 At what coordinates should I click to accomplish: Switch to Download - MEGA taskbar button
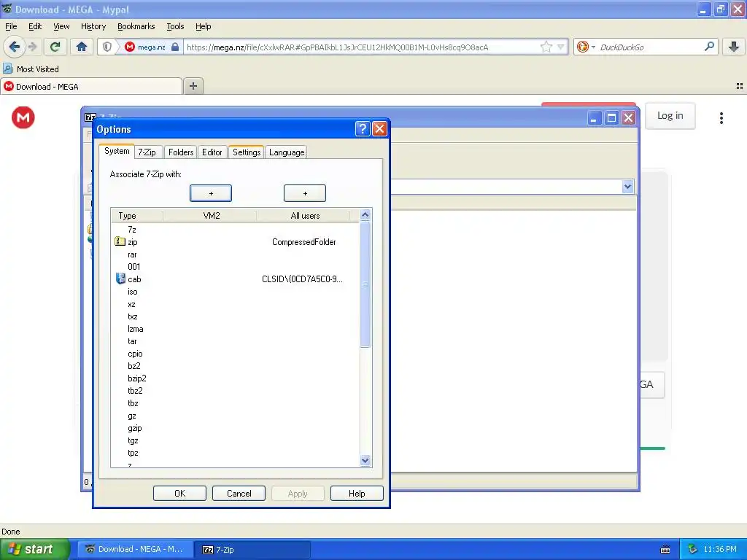click(135, 550)
